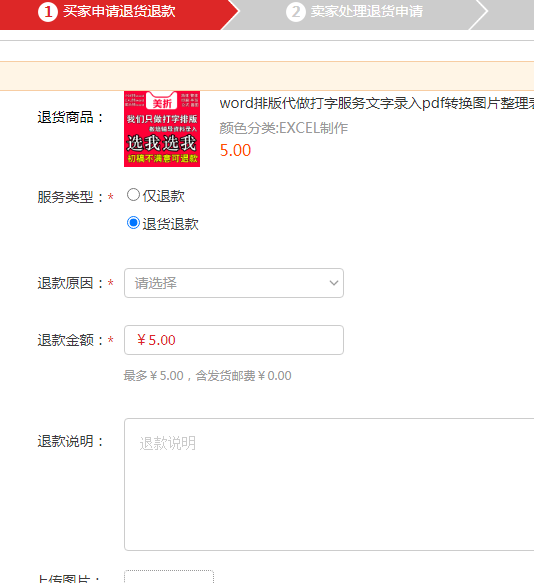This screenshot has width=534, height=583.
Task: Click the 退款金额 ¥5.00 input field
Action: pyautogui.click(x=234, y=340)
